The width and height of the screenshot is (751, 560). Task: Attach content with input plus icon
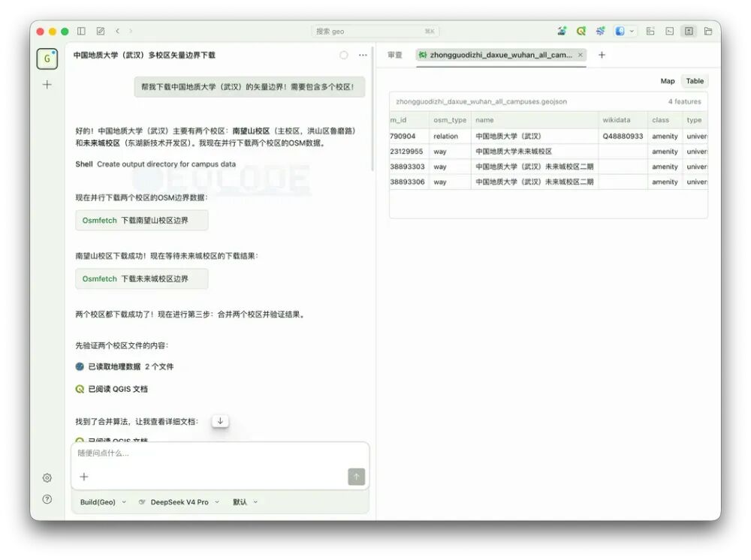pyautogui.click(x=84, y=477)
